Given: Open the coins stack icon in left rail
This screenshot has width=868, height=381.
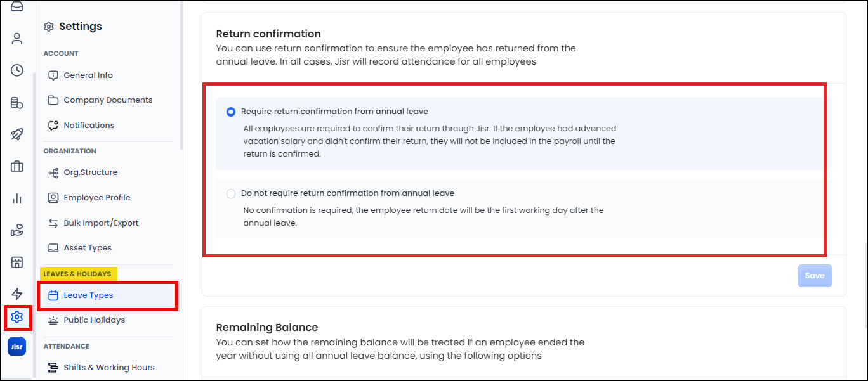Looking at the screenshot, I should (x=17, y=103).
